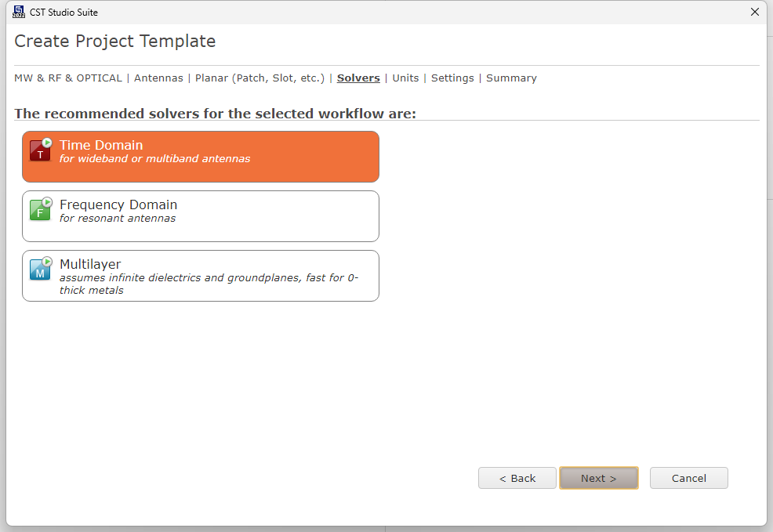
Task: Click the red Time Domain solver icon
Action: click(x=41, y=150)
